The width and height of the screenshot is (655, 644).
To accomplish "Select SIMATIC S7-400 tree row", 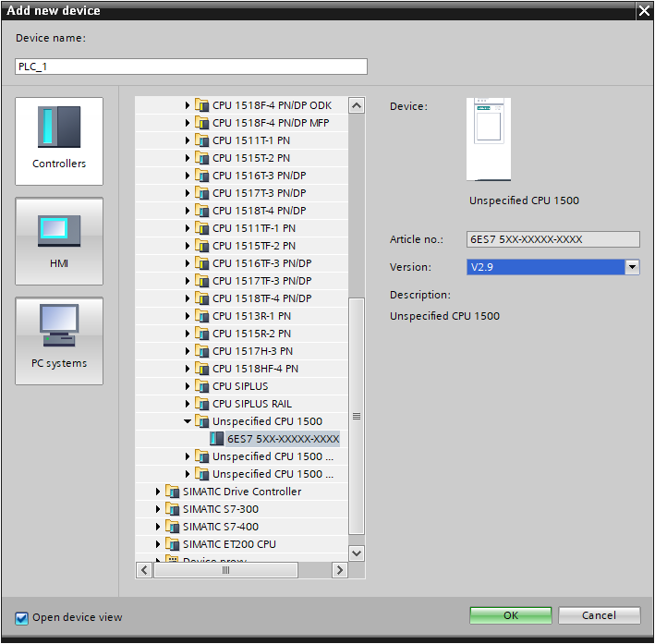I will tap(242, 526).
